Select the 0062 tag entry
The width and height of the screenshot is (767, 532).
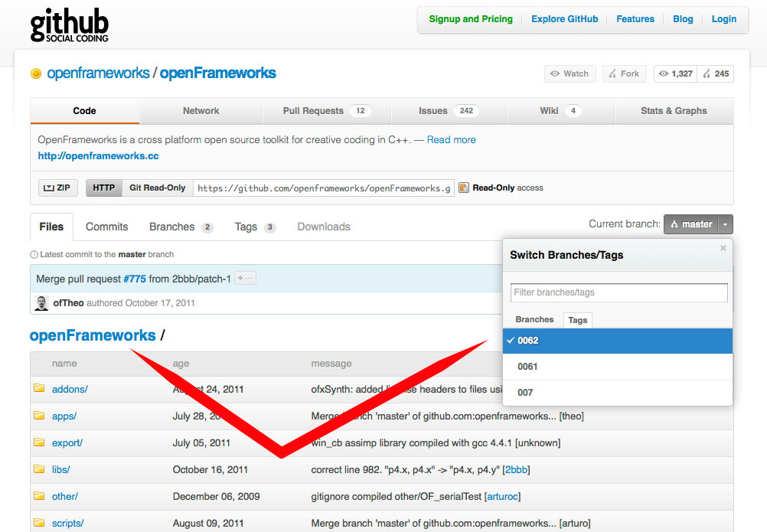pyautogui.click(x=617, y=341)
